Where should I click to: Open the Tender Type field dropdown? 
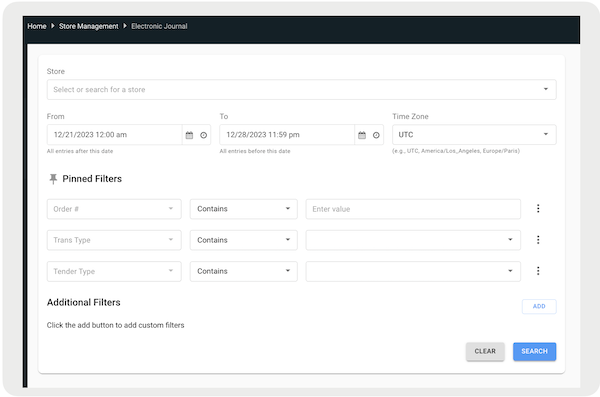pos(114,271)
